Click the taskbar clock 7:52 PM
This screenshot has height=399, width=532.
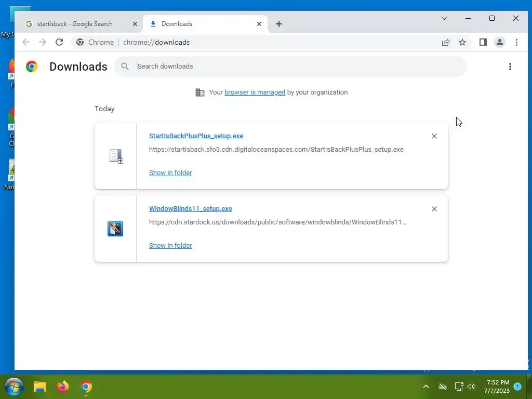click(497, 387)
